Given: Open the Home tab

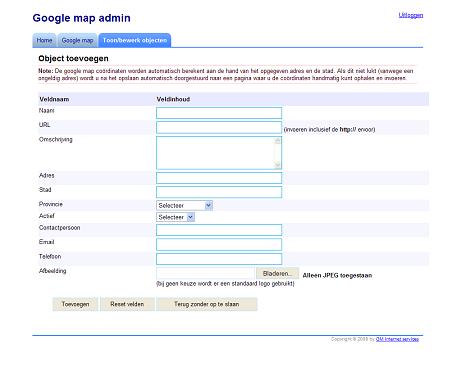Looking at the screenshot, I should click(x=44, y=40).
